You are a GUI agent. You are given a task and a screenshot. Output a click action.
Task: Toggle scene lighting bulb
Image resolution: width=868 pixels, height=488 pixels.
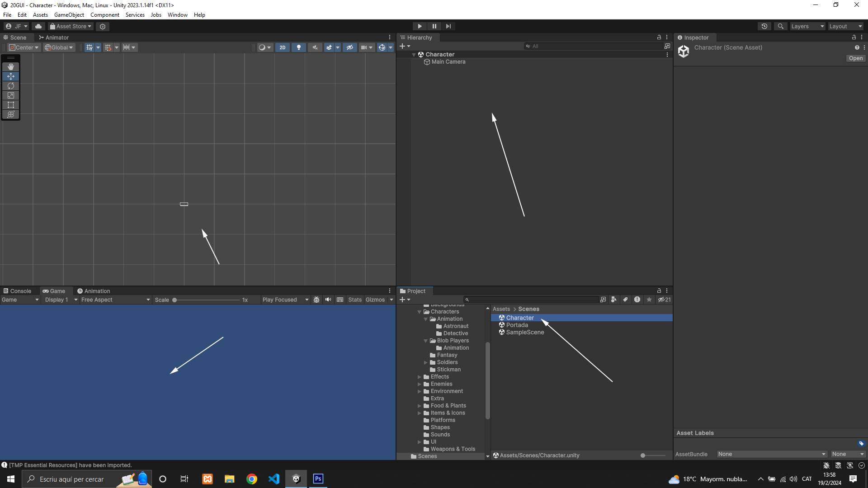[x=298, y=47]
